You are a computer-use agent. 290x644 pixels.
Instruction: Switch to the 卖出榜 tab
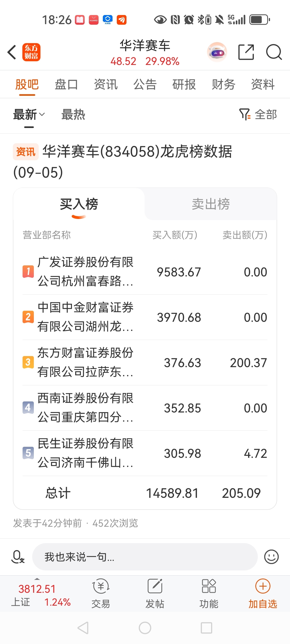pyautogui.click(x=211, y=204)
